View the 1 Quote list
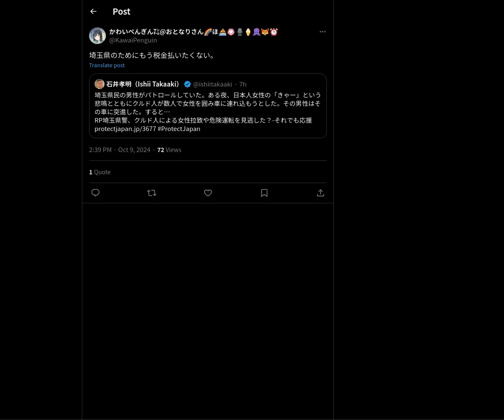Viewport: 504px width, 420px height. (100, 172)
